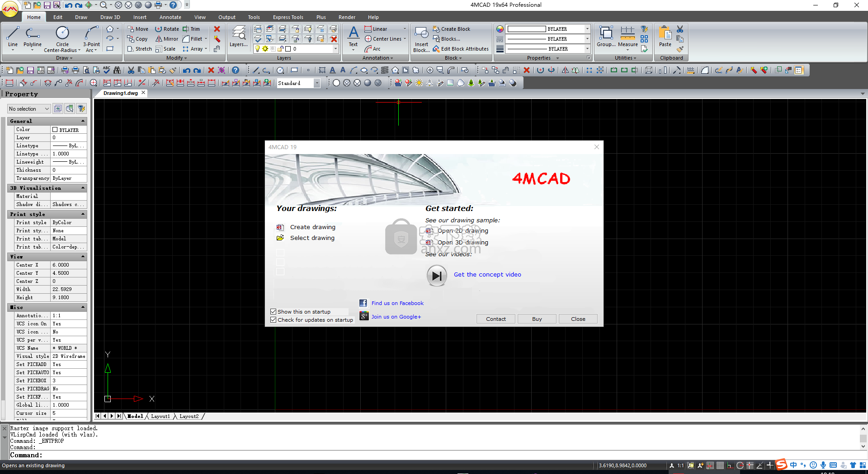Collapse the View property section
Viewport: 868px width, 474px height.
[83, 257]
